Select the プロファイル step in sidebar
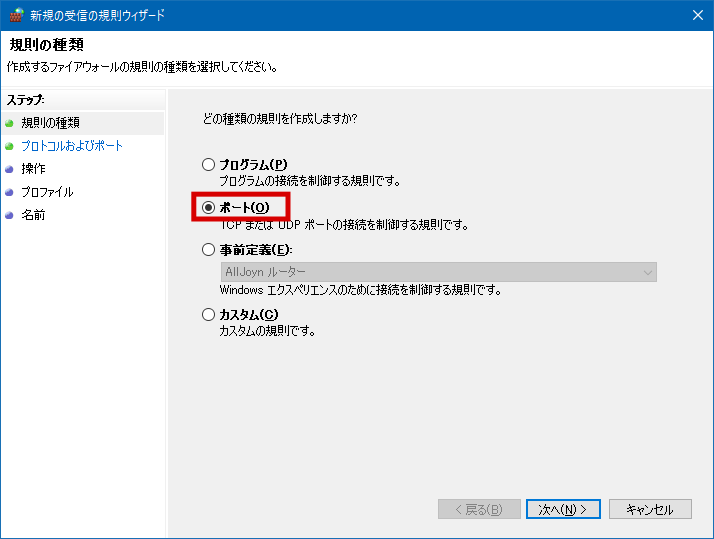Screen dimensions: 714x539 pos(47,192)
